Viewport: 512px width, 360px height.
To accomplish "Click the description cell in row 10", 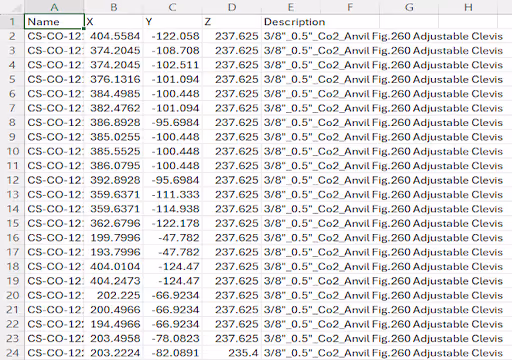I will [x=383, y=151].
